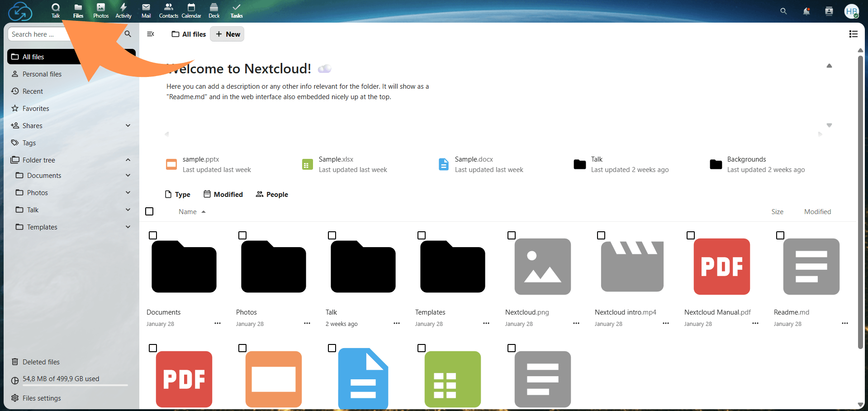Collapse the Folder tree section

[x=128, y=160]
